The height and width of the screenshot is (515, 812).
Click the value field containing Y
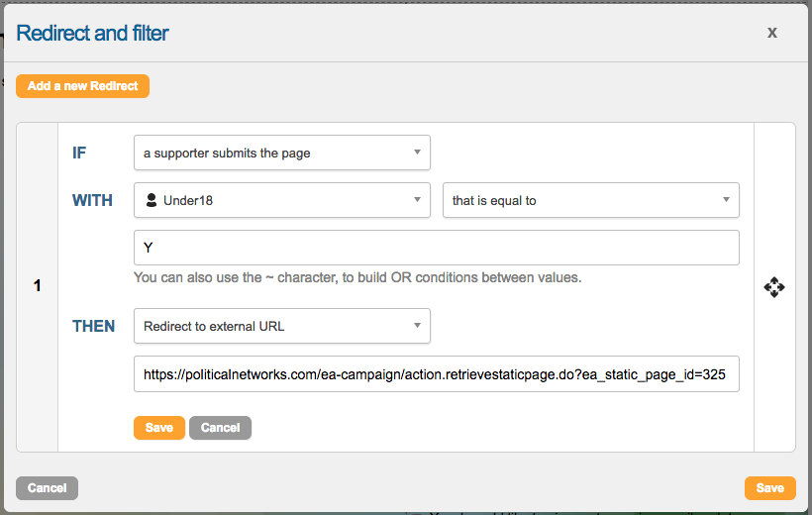click(x=436, y=248)
